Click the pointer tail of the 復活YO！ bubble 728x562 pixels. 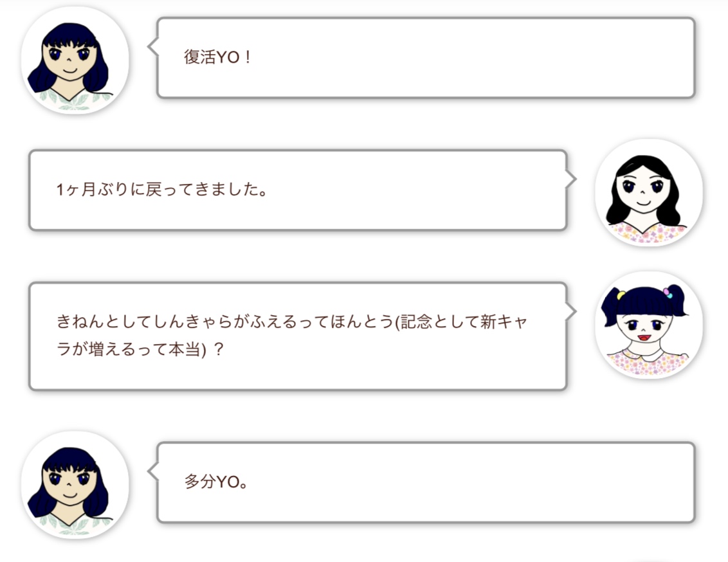click(x=153, y=47)
